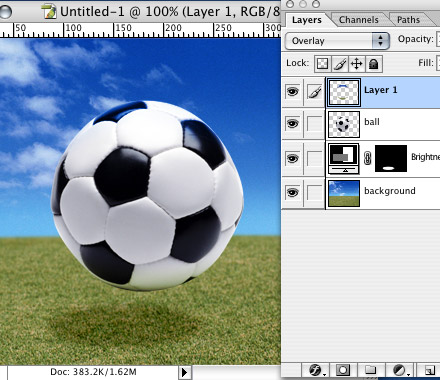440x380 pixels.
Task: Select the background layer thumbnail
Action: pyautogui.click(x=344, y=193)
